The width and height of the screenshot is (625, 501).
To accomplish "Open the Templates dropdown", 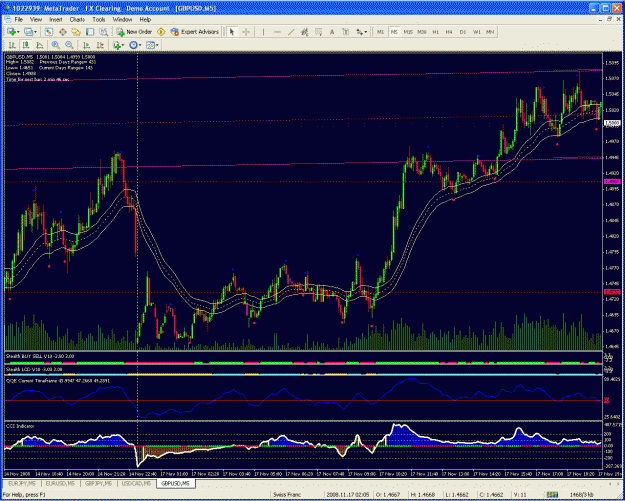I will coord(152,45).
